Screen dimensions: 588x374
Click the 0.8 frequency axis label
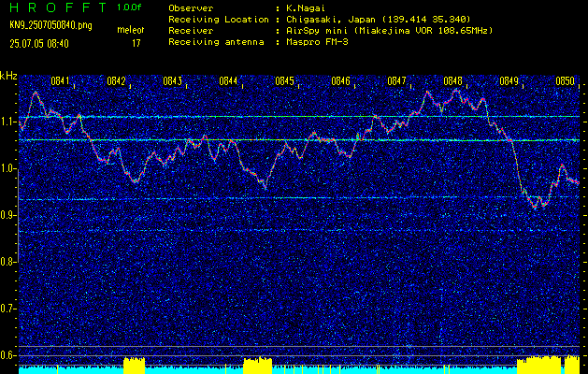(x=8, y=262)
